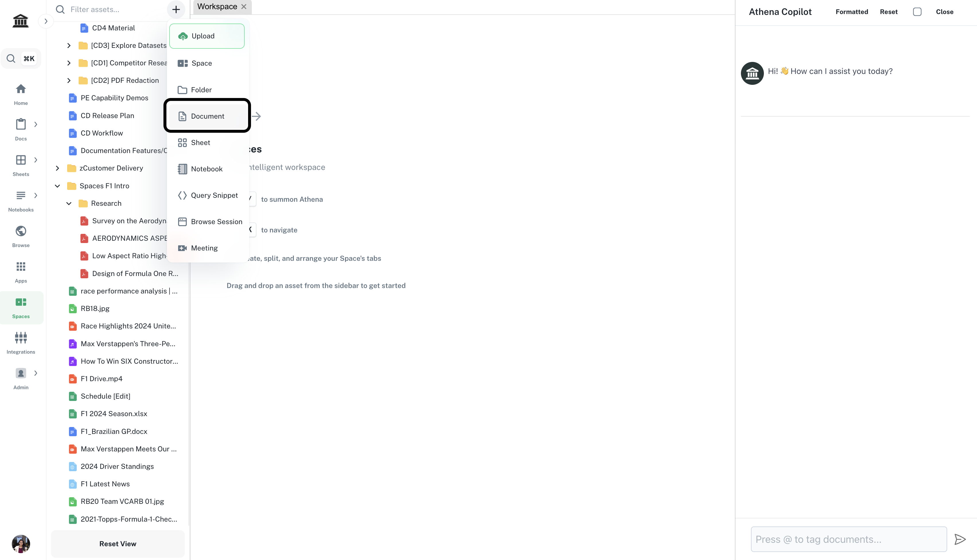Screen dimensions: 977x560
Task: Collapse the Research folder
Action: [69, 203]
